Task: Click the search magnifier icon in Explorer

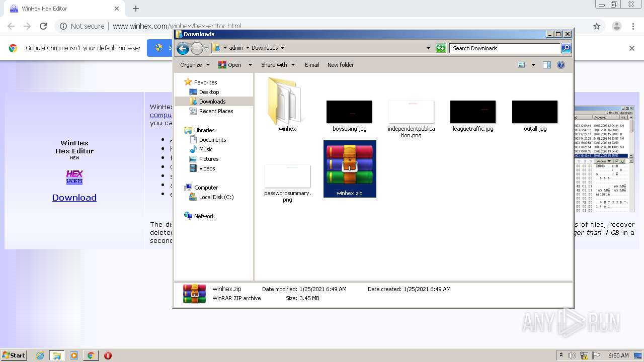Action: coord(566,48)
